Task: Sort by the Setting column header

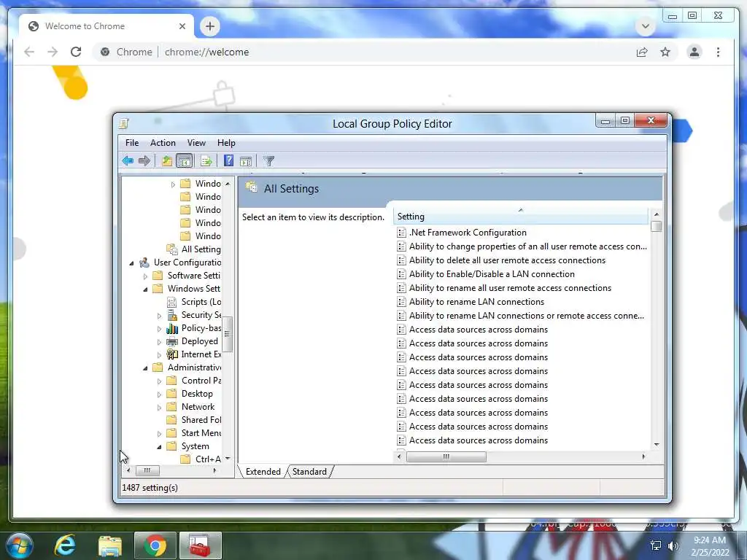Action: pyautogui.click(x=521, y=216)
